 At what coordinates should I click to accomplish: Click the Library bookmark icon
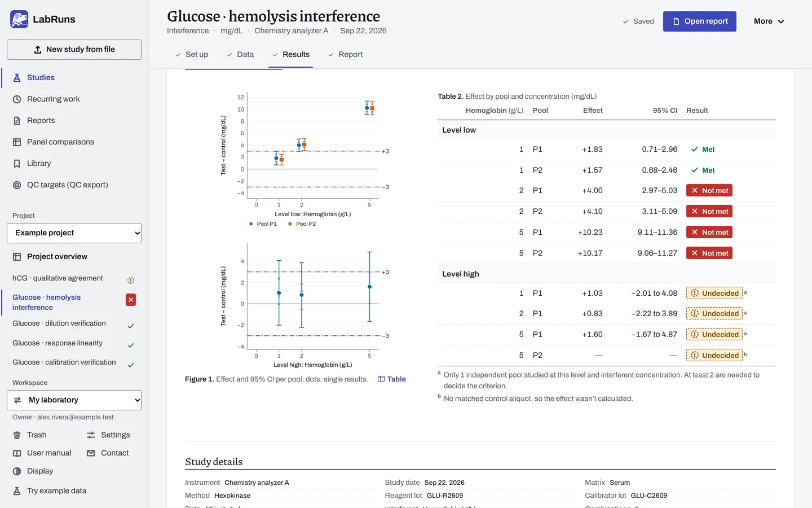(17, 164)
